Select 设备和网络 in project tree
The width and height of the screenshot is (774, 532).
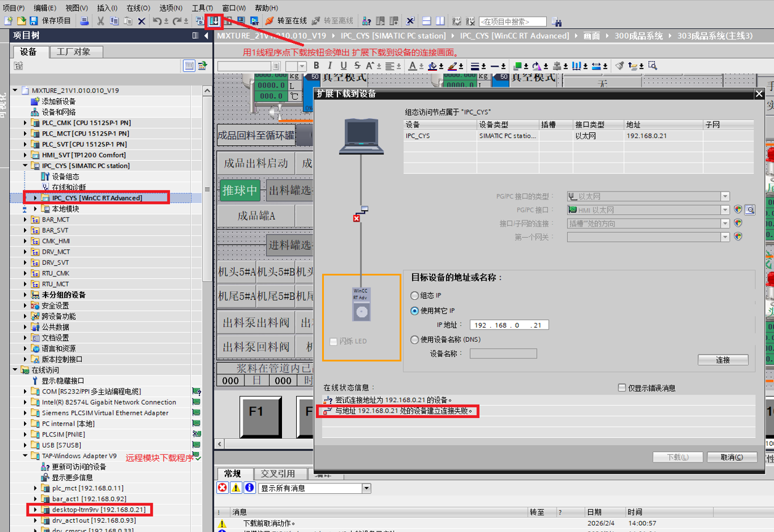(58, 112)
